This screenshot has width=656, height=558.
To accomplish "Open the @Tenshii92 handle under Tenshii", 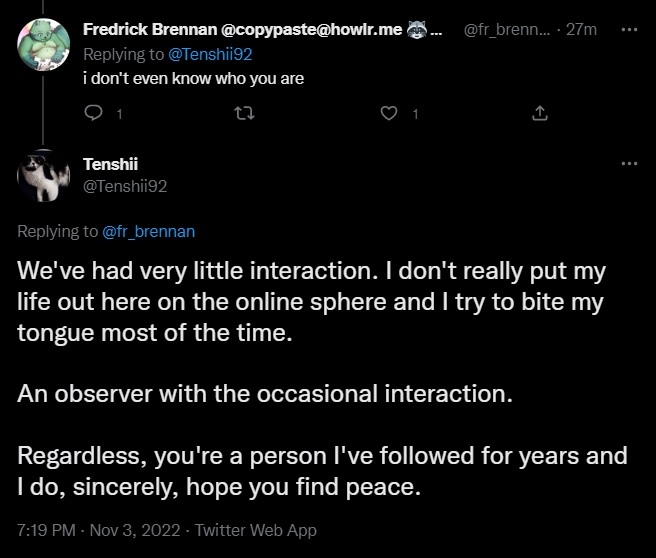I will 124,185.
